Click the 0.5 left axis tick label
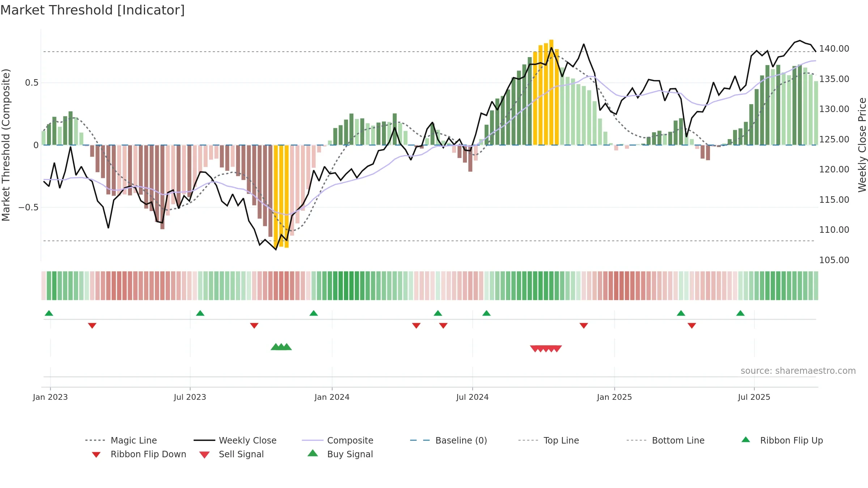This screenshot has width=868, height=488. pos(31,83)
